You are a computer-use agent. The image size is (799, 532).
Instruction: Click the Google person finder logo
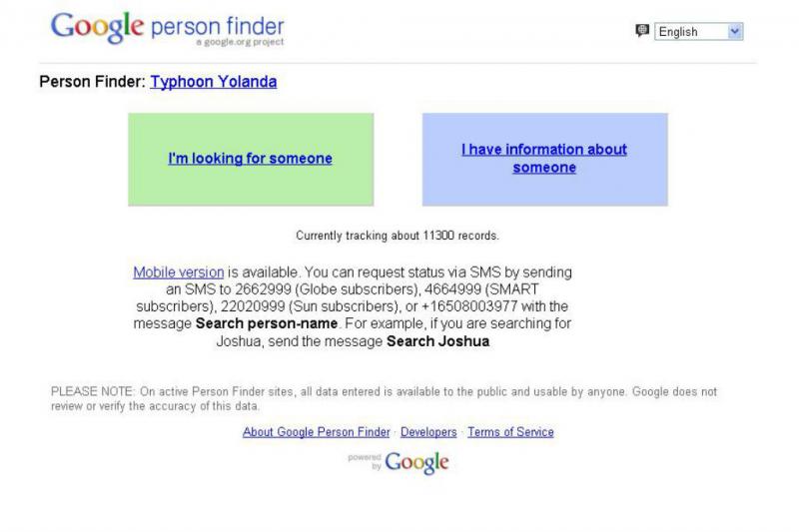click(x=167, y=29)
